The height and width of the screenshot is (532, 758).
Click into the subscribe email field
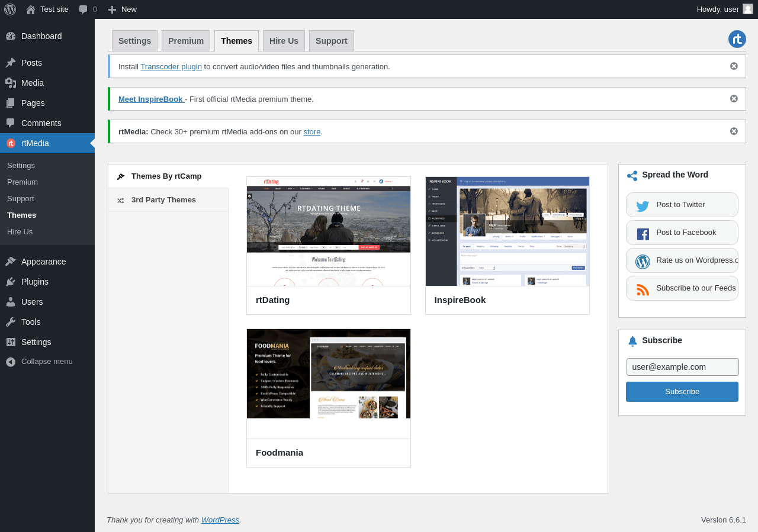click(x=682, y=367)
